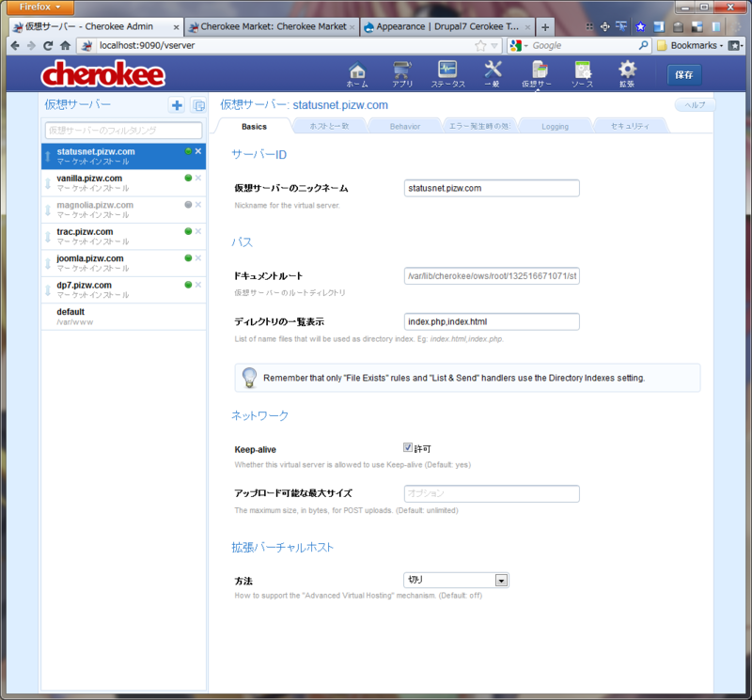
Task: Switch to Cherokee Market browser tab
Action: [272, 27]
